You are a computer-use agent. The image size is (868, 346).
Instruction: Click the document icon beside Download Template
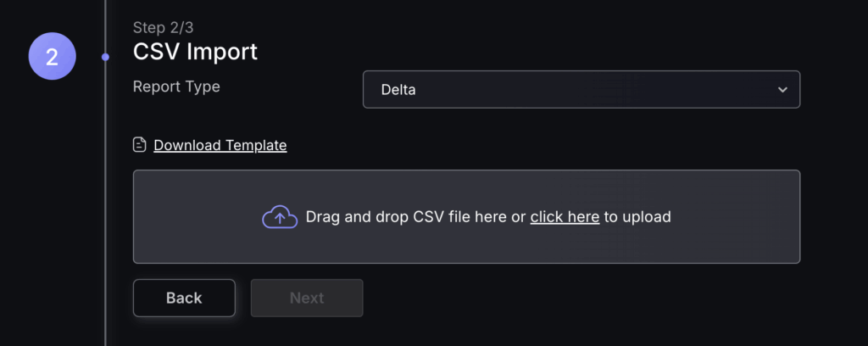[140, 145]
